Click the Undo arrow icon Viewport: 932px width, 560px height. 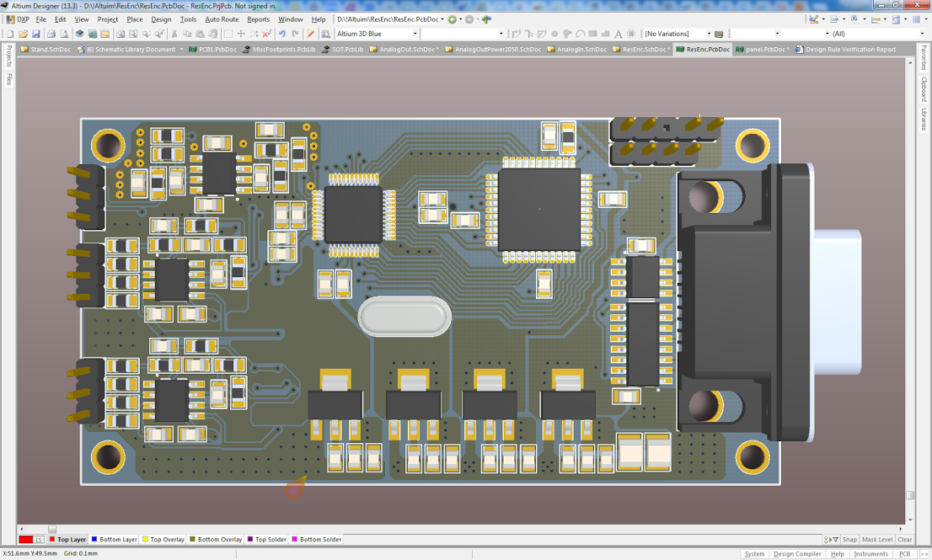tap(282, 34)
